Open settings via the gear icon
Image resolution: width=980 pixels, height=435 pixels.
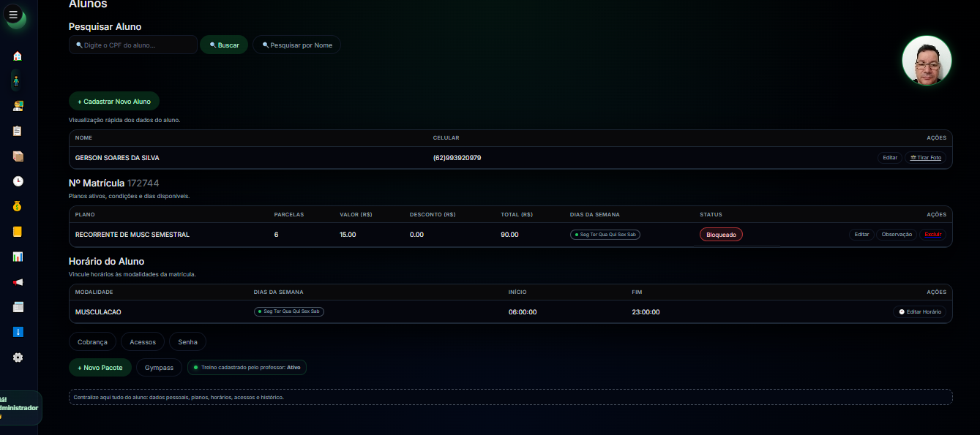click(x=18, y=358)
